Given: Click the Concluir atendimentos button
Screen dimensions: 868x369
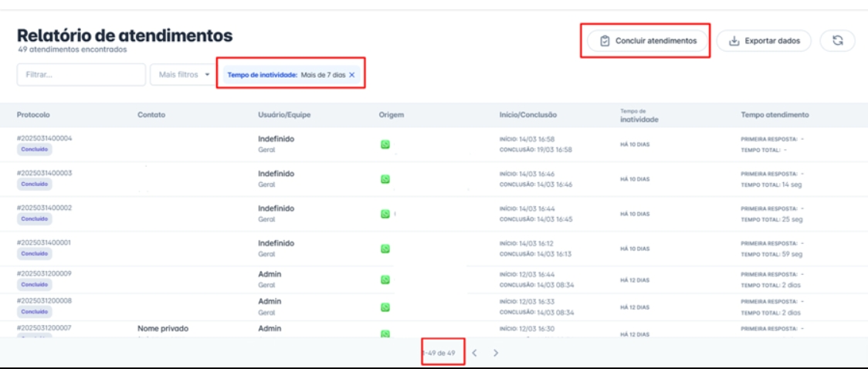Looking at the screenshot, I should [x=648, y=41].
